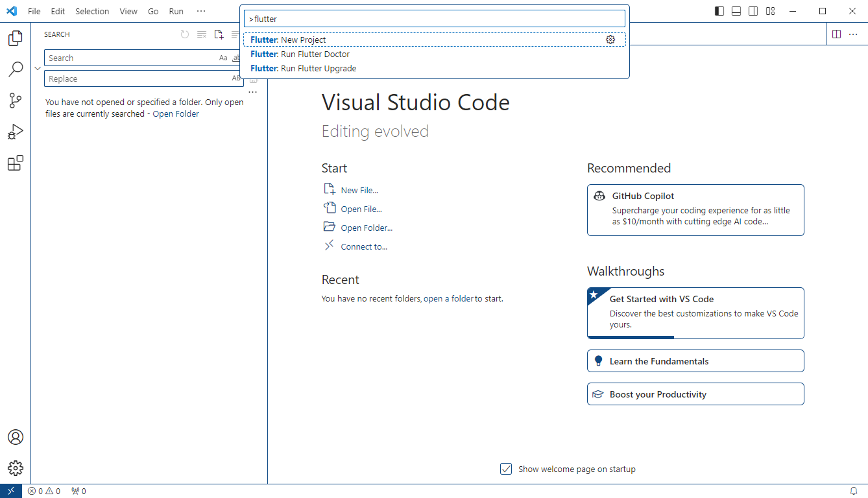This screenshot has height=498, width=868.
Task: Click Open Folder... under Start
Action: coord(358,228)
